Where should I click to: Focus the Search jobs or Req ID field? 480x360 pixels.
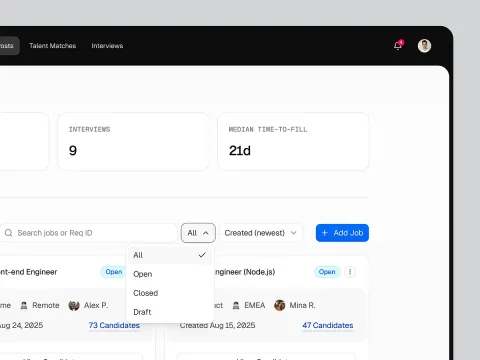point(88,233)
